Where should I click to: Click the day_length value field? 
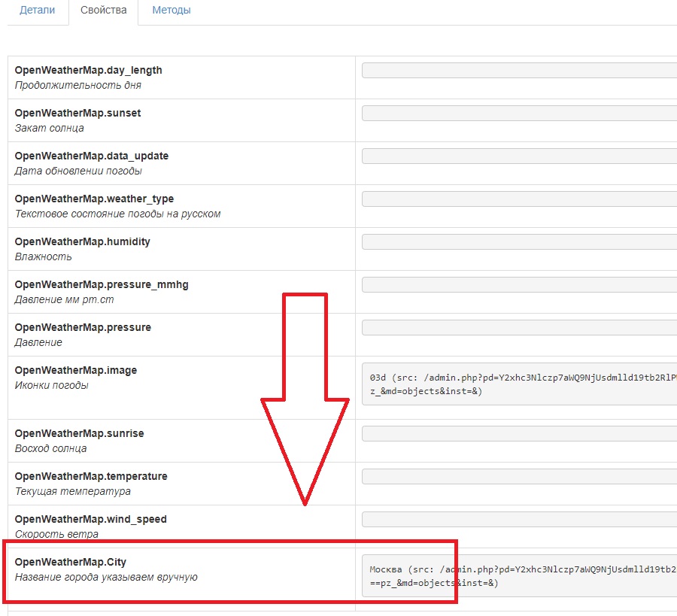tap(519, 71)
